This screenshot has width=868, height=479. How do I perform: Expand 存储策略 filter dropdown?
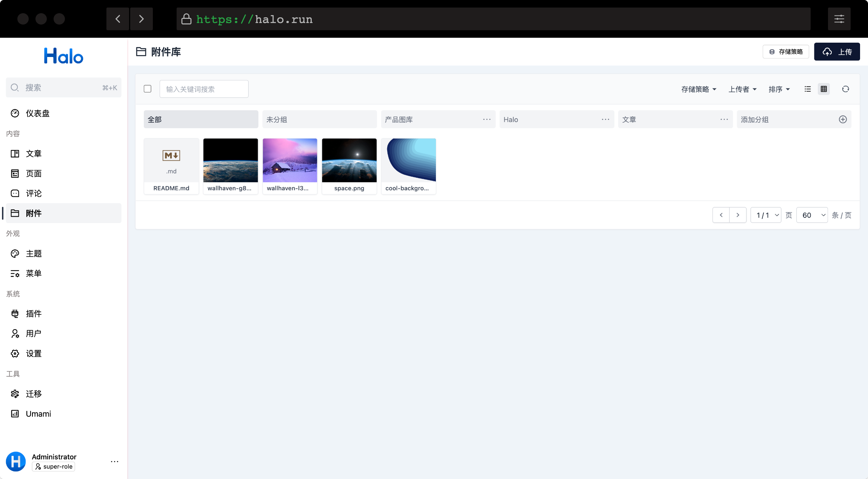697,88
